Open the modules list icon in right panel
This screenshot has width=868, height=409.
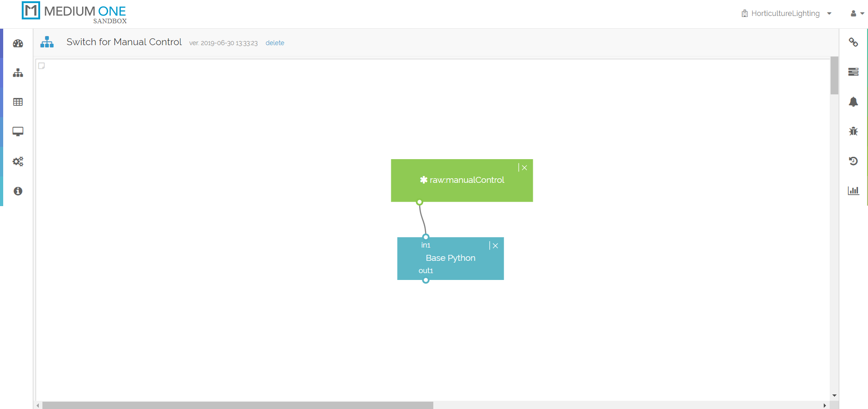(853, 72)
